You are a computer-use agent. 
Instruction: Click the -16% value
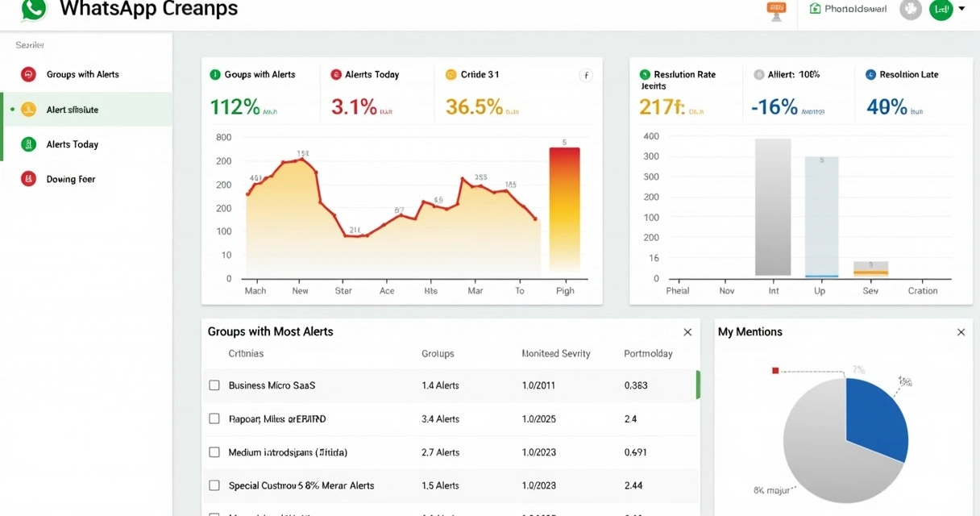(774, 106)
